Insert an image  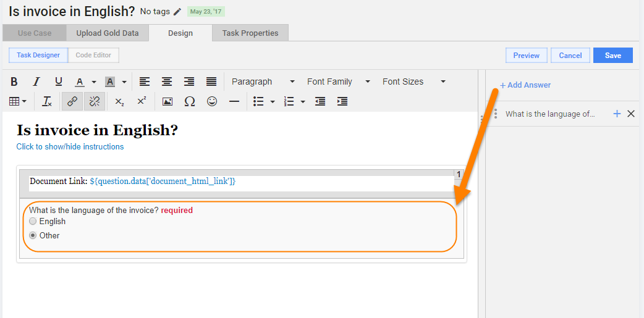167,101
